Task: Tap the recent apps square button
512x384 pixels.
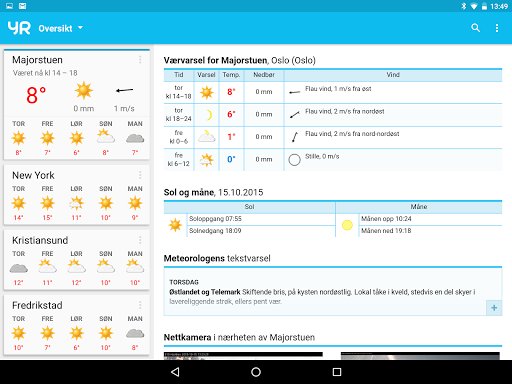Action: (337, 372)
